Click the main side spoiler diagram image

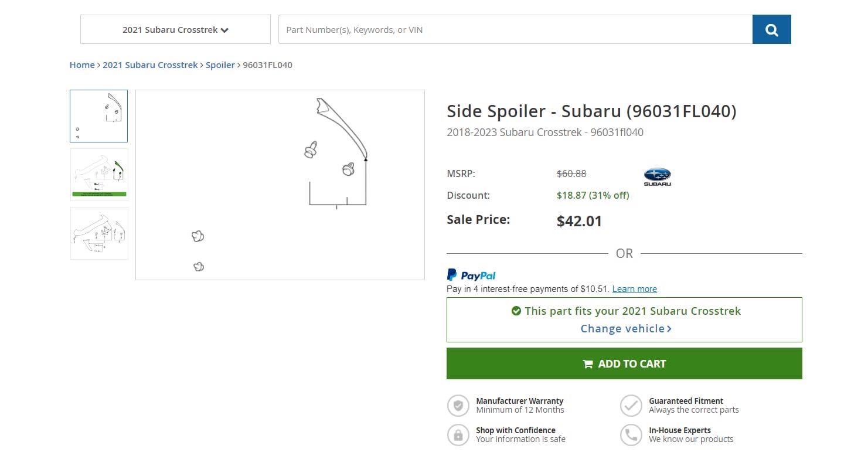(280, 185)
